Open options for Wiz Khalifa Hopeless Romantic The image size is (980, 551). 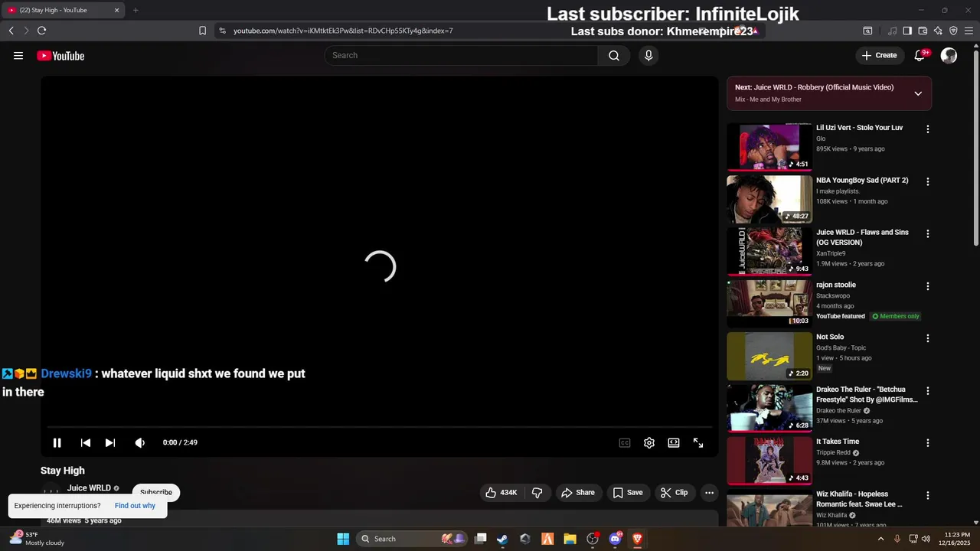click(928, 495)
